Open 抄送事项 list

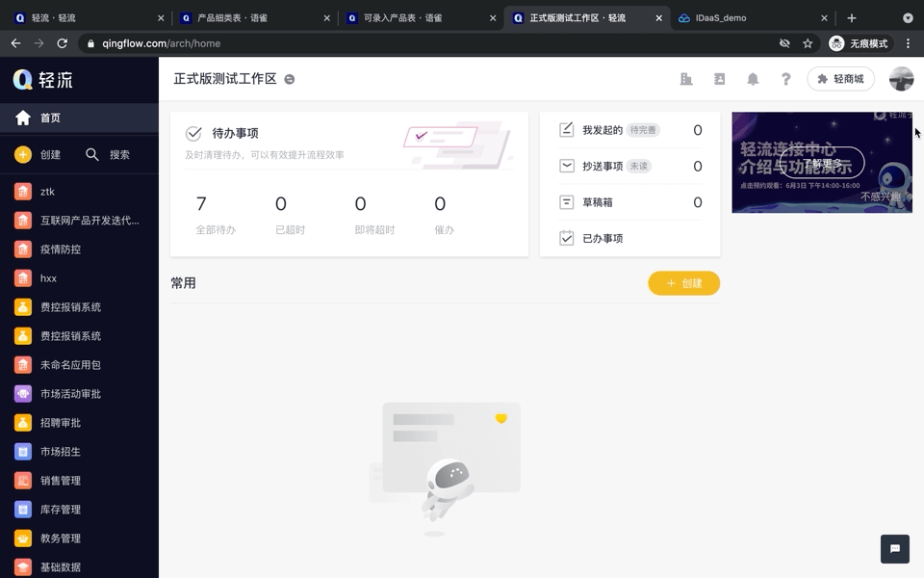tap(629, 166)
